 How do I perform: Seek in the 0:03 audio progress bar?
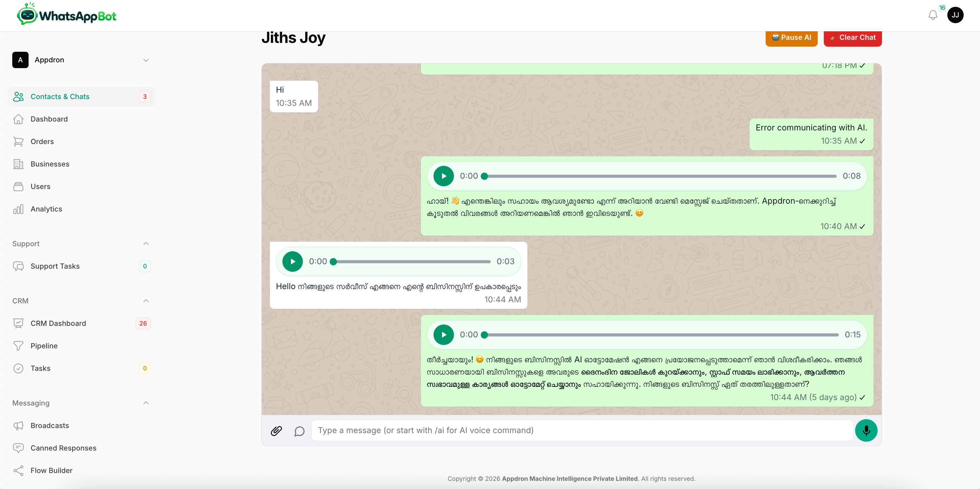coord(411,262)
